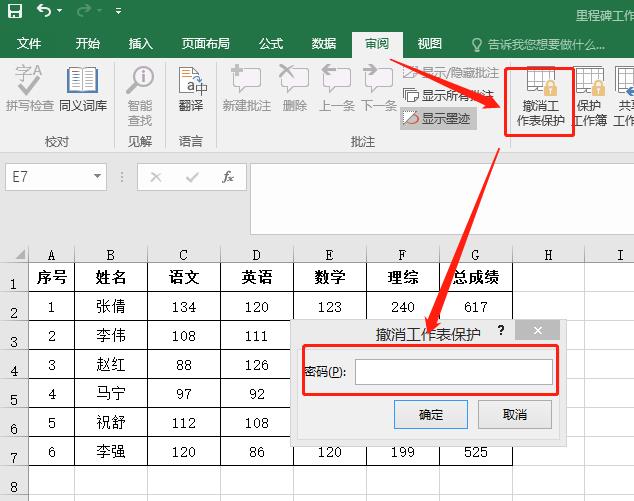This screenshot has width=634, height=501.
Task: Click 保护工作簿 protect workbook icon
Action: pos(590,96)
